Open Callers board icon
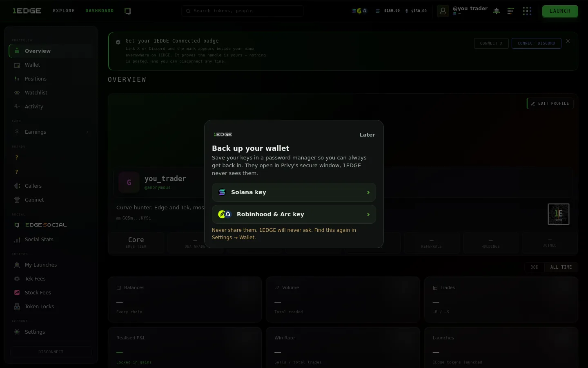Viewport: 588px width, 368px height. point(17,186)
